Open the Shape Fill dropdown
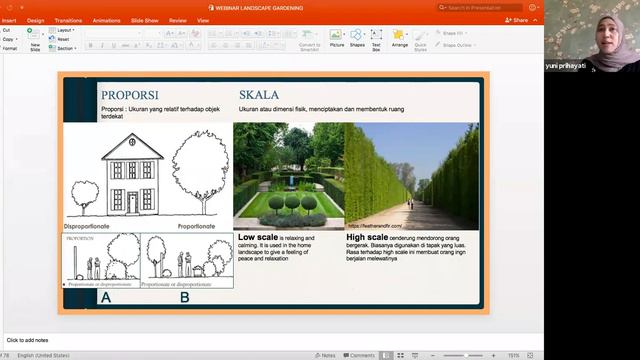The image size is (640, 360). [x=451, y=33]
